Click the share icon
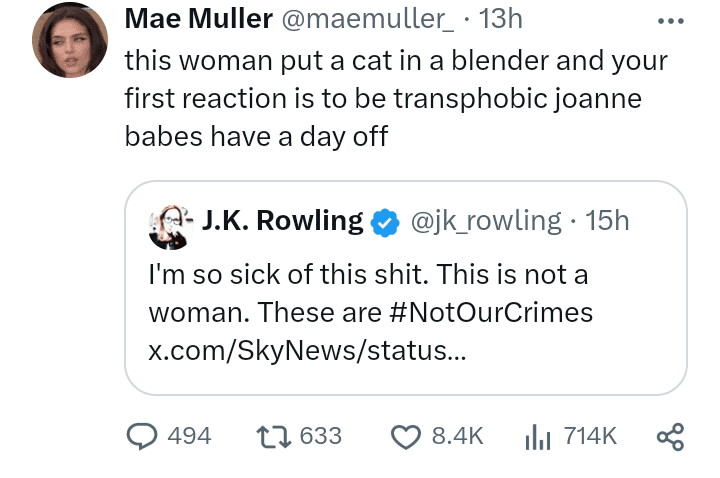This screenshot has height=478, width=720. tap(670, 437)
